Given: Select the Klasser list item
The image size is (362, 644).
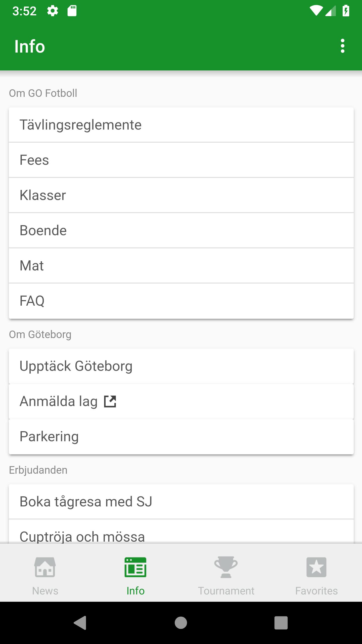Looking at the screenshot, I should (181, 195).
